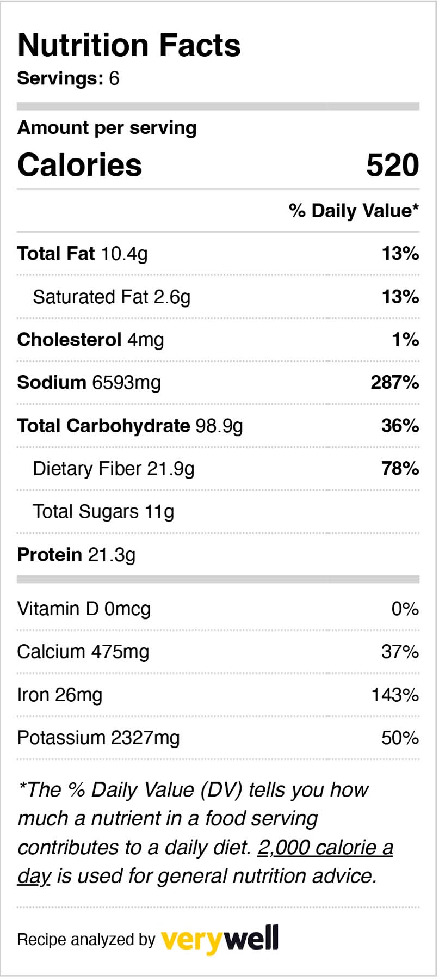Click the verywell logo
The image size is (439, 980).
click(219, 939)
